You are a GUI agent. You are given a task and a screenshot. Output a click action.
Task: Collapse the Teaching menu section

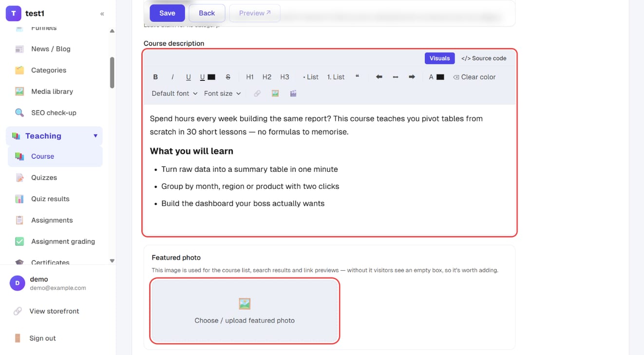pos(95,136)
